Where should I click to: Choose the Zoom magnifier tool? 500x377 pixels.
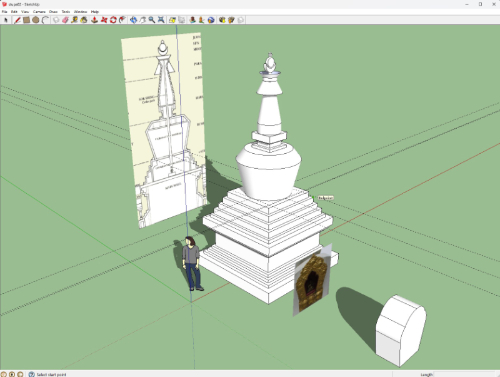[x=152, y=20]
